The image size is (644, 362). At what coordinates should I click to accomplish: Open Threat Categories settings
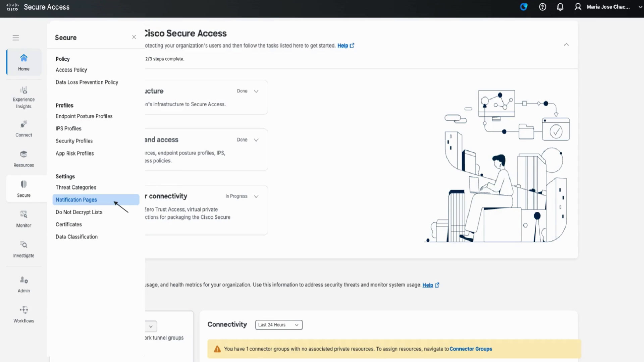click(76, 187)
